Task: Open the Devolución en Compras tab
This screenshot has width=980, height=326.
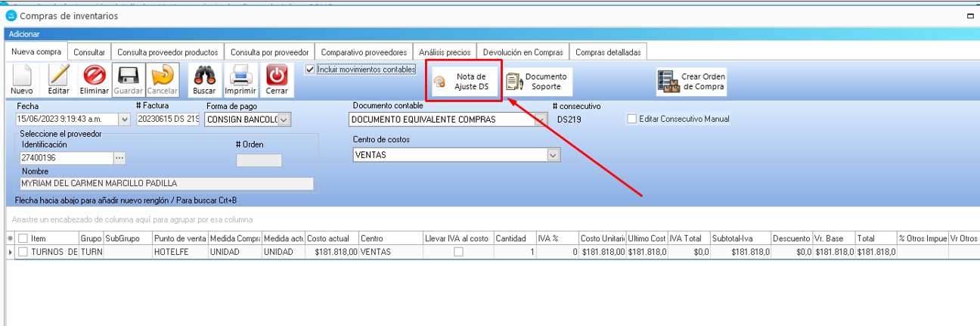Action: pos(523,52)
